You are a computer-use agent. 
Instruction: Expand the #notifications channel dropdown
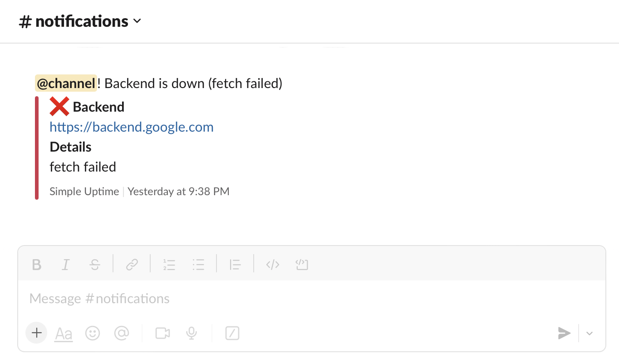137,21
